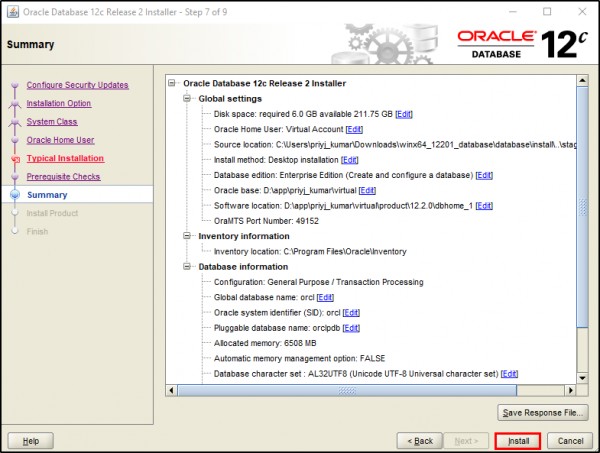
Task: Go to Prerequisite Checks step
Action: pyautogui.click(x=63, y=177)
